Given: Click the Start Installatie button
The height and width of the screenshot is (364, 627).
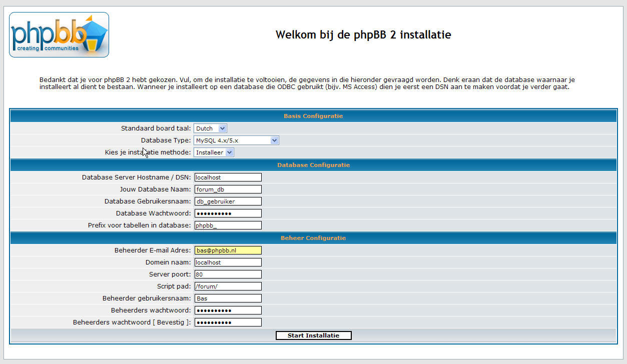Looking at the screenshot, I should point(314,335).
